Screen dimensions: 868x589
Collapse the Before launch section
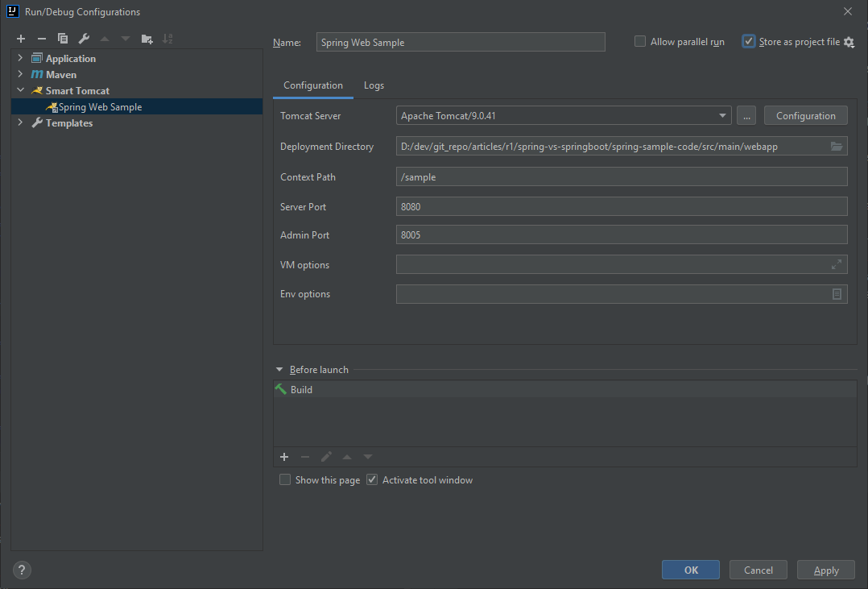click(279, 370)
